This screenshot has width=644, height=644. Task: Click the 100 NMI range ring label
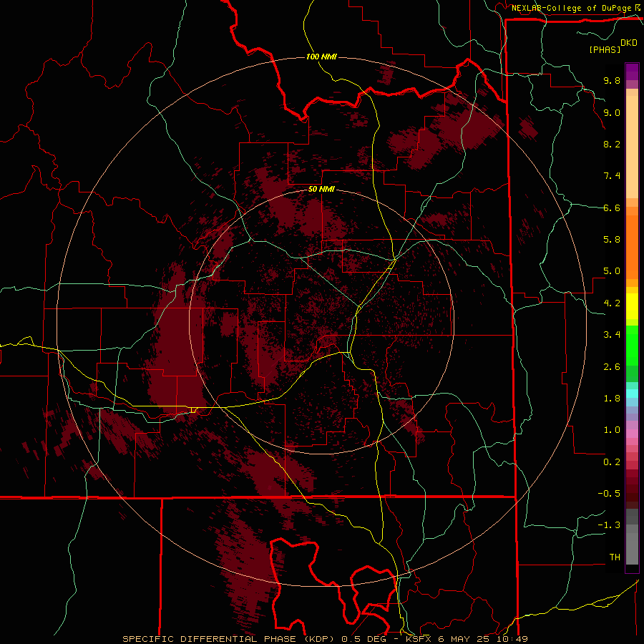321,57
